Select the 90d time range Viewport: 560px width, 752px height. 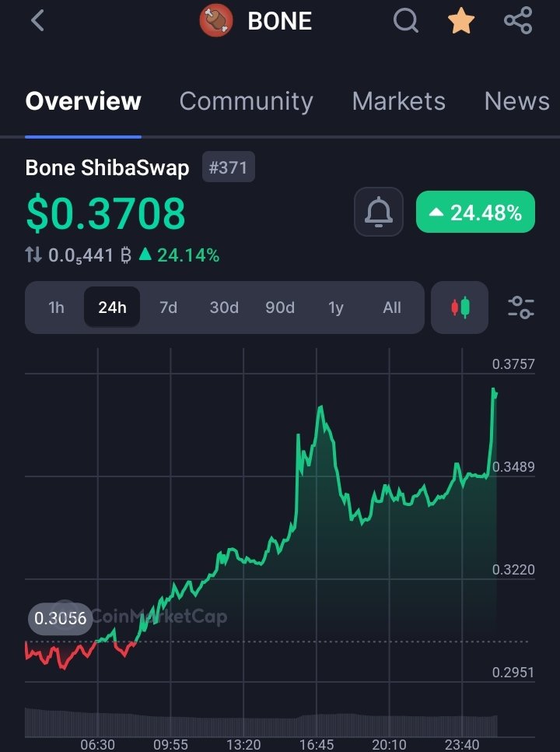click(280, 307)
